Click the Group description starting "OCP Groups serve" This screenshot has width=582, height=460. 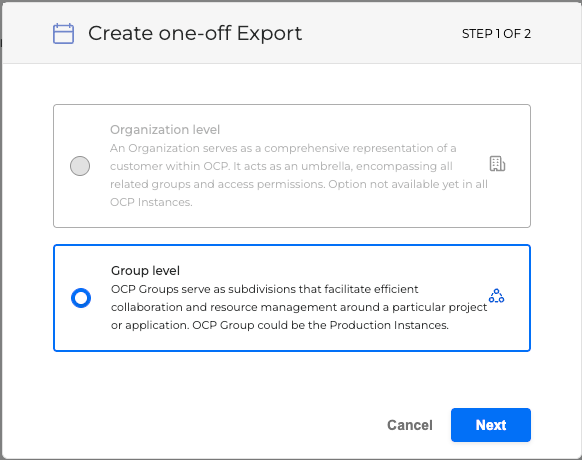tap(299, 307)
